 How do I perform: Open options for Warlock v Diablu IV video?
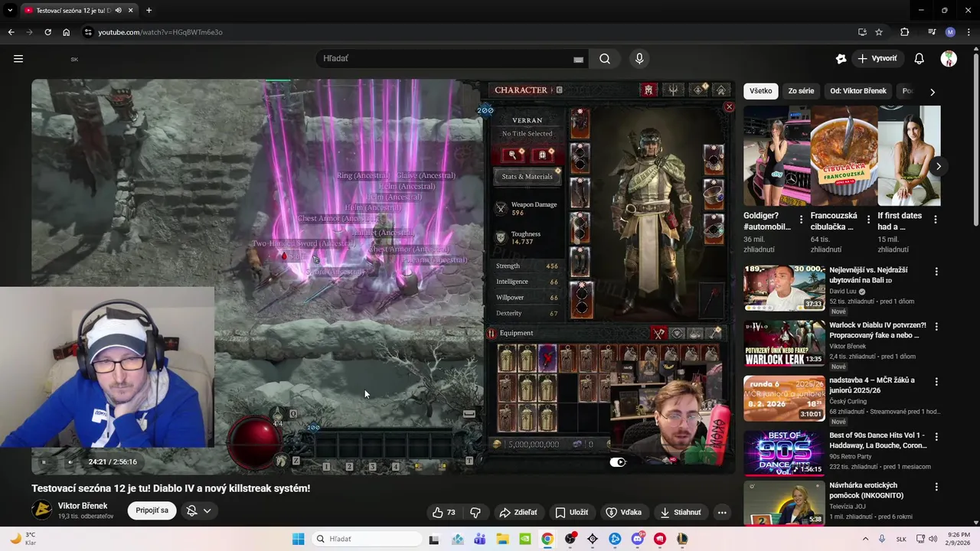click(x=936, y=327)
